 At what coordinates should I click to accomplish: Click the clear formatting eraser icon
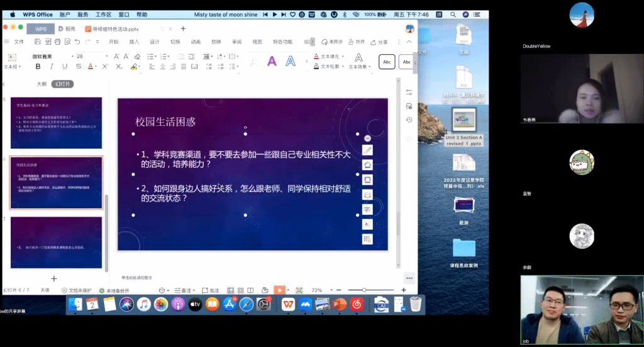pos(137,56)
